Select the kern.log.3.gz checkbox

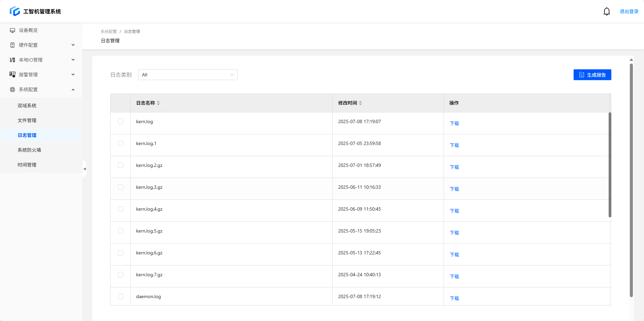coord(121,187)
